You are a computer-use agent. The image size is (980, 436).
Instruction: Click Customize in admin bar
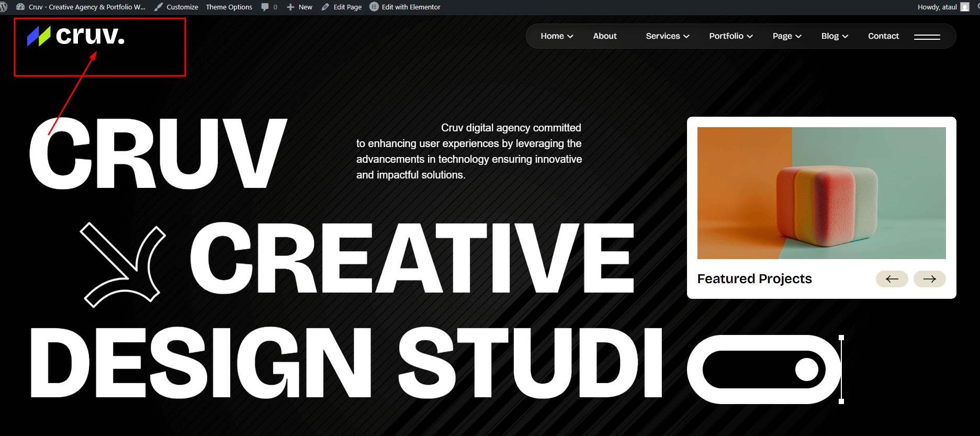coord(182,7)
